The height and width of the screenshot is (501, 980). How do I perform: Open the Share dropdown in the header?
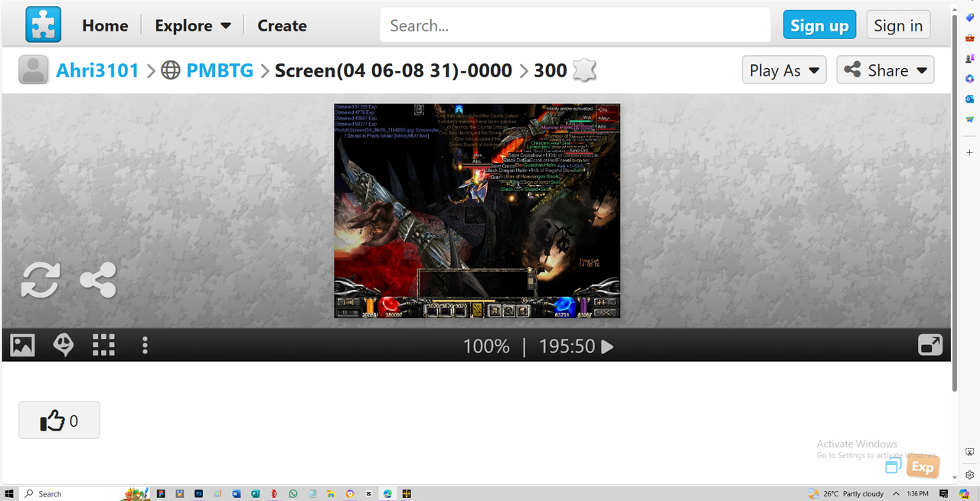tap(885, 70)
